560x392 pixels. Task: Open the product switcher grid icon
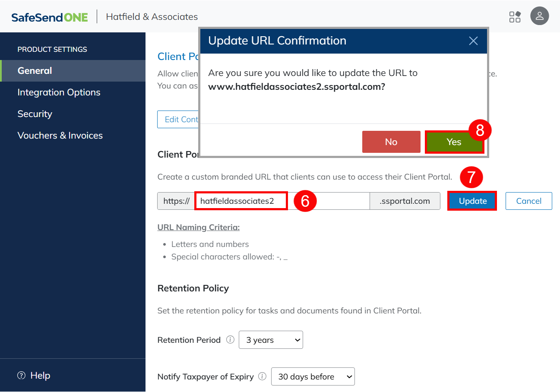515,17
